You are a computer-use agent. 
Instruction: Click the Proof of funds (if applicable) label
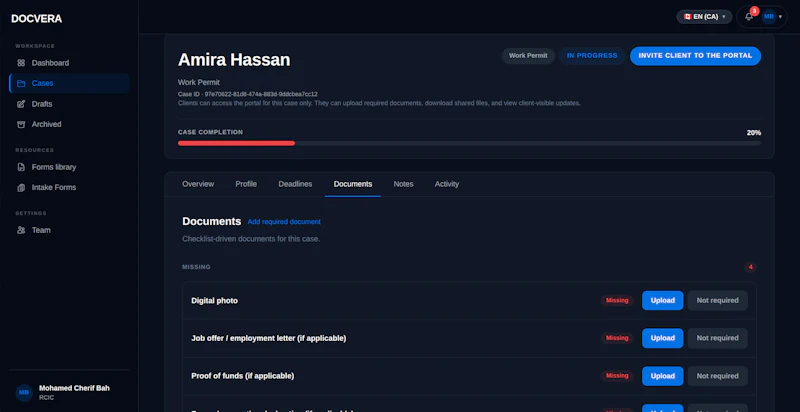click(x=242, y=376)
